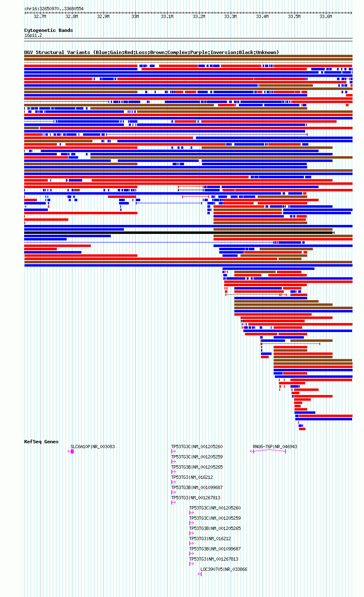This screenshot has height=597, width=364.
Task: Pick the 33.2M ruler tick label
Action: coord(199,17)
